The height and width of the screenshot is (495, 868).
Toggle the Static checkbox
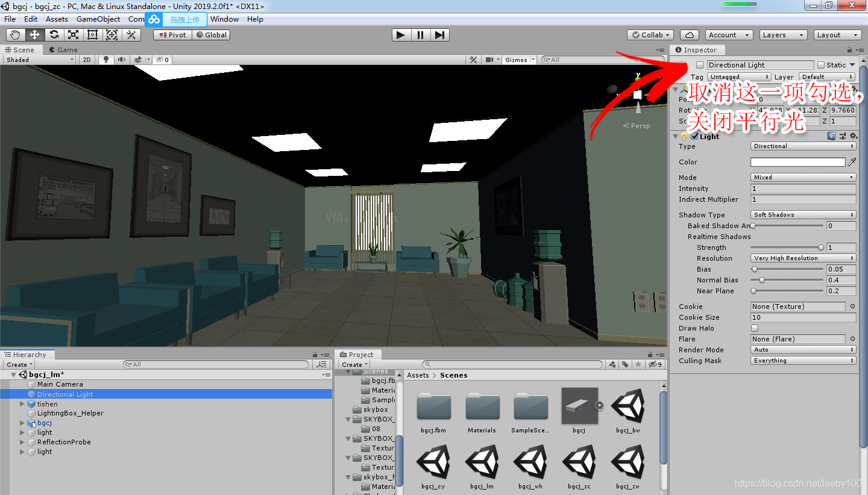pyautogui.click(x=820, y=65)
